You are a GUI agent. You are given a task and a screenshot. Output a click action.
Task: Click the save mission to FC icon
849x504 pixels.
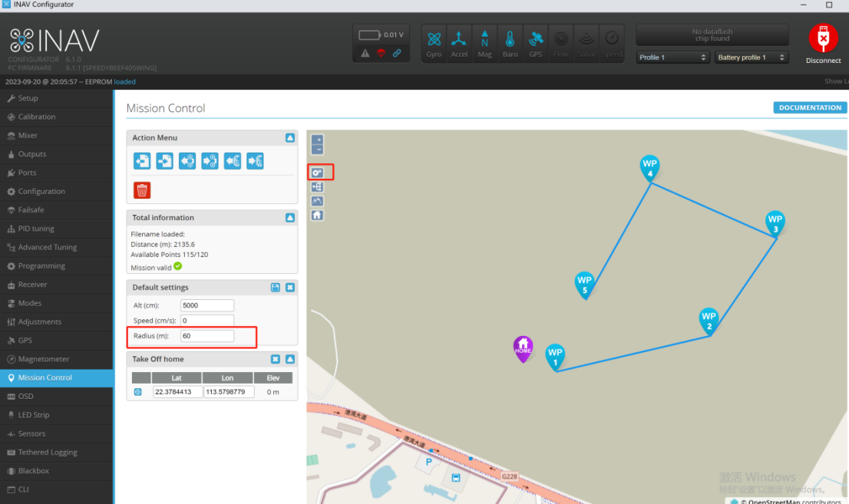click(210, 161)
